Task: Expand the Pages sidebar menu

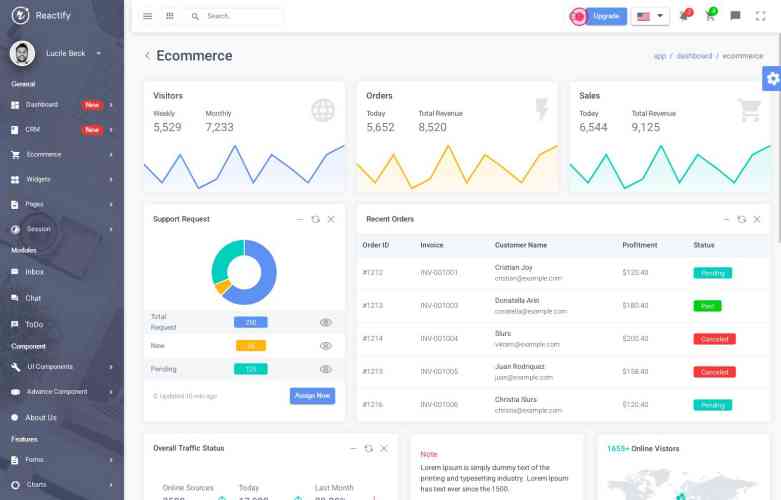Action: [62, 204]
